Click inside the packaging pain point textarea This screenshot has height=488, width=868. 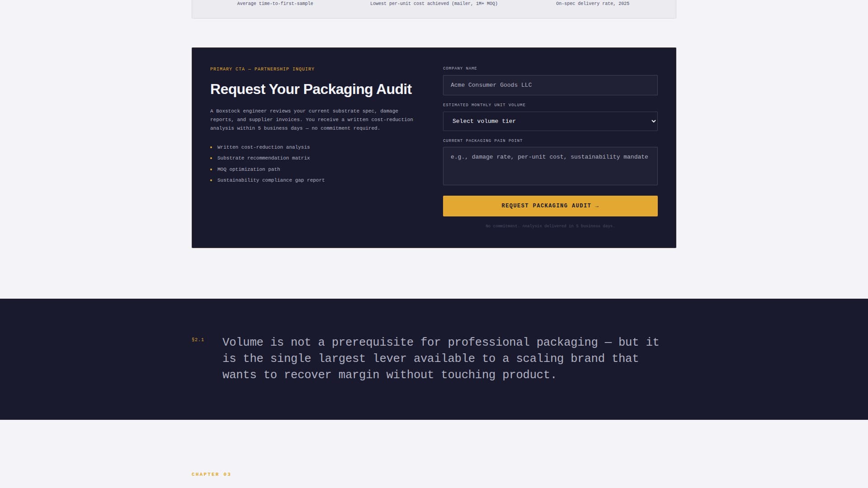coord(550,166)
